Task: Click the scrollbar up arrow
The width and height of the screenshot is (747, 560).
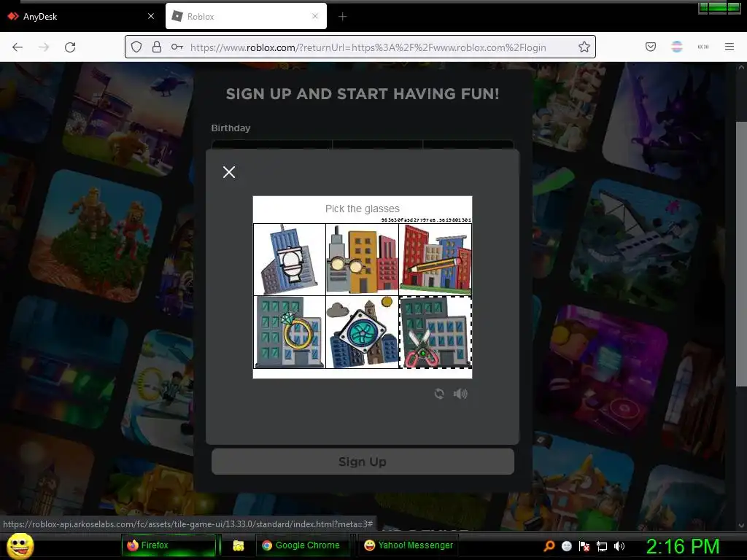Action: tap(741, 68)
